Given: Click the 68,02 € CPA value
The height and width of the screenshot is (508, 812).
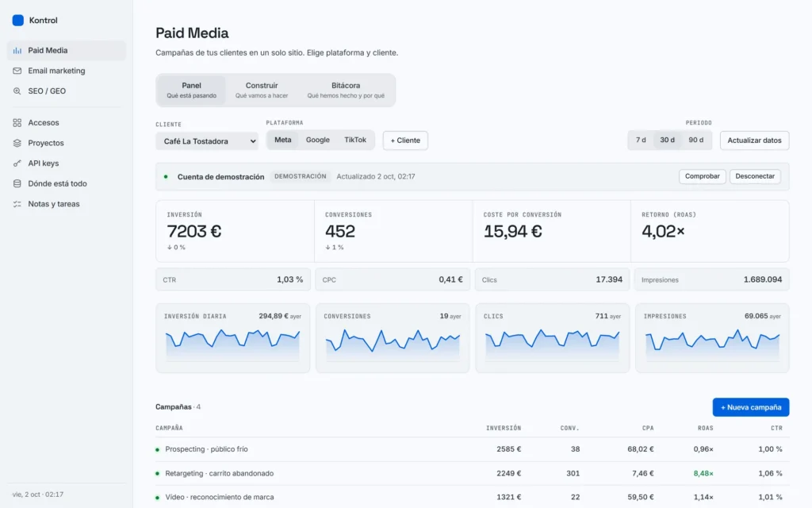Looking at the screenshot, I should (641, 449).
